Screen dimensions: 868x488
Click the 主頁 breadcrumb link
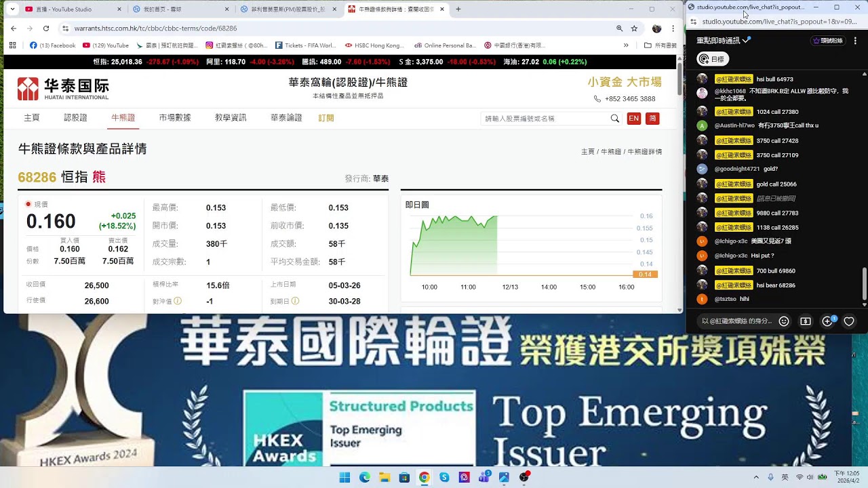(x=588, y=152)
